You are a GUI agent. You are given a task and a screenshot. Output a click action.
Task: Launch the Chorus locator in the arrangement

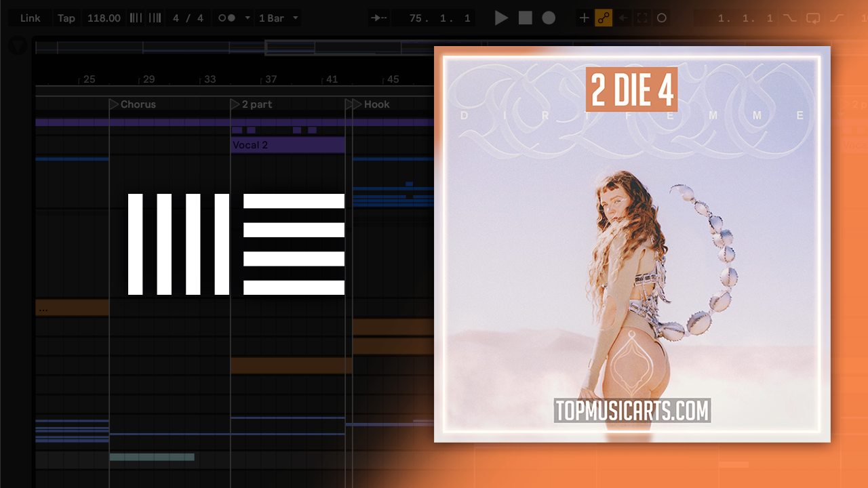(x=112, y=104)
